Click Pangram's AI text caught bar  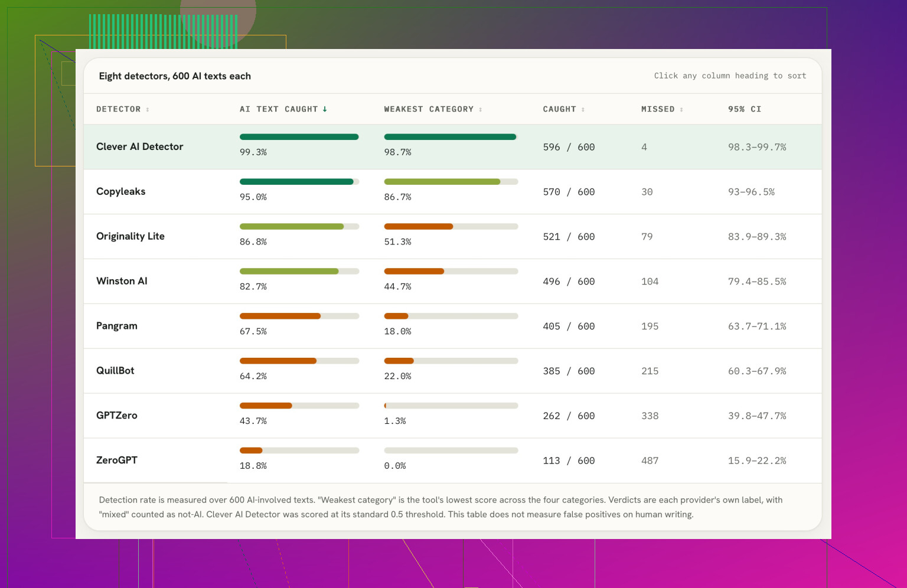[x=299, y=316]
